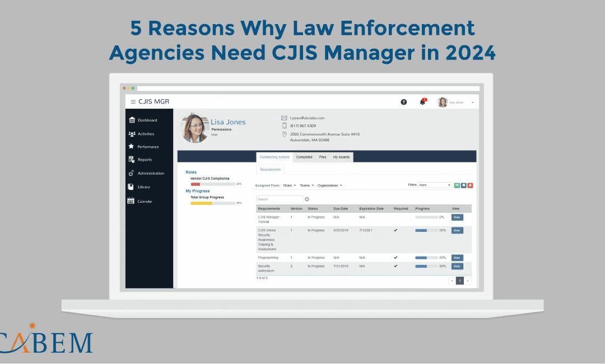Expand the Teams assigned-from dropdown
Viewport: 605px width, 364px height.
pos(307,185)
